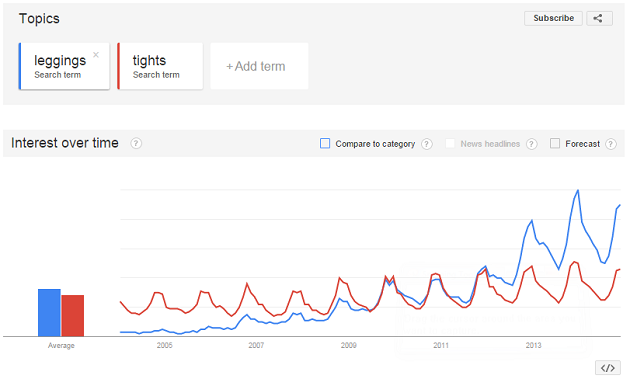The width and height of the screenshot is (630, 379).
Task: Click the 2013 marker on timeline axis
Action: [533, 345]
